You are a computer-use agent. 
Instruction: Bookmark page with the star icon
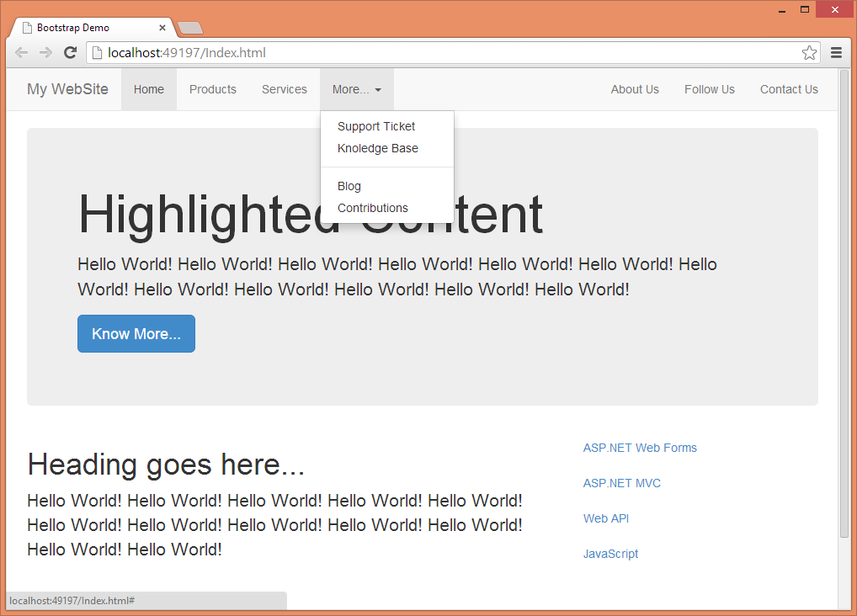[809, 53]
